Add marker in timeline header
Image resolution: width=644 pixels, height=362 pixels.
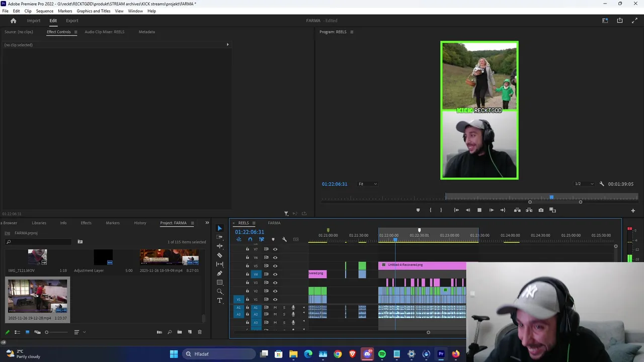pos(273,239)
